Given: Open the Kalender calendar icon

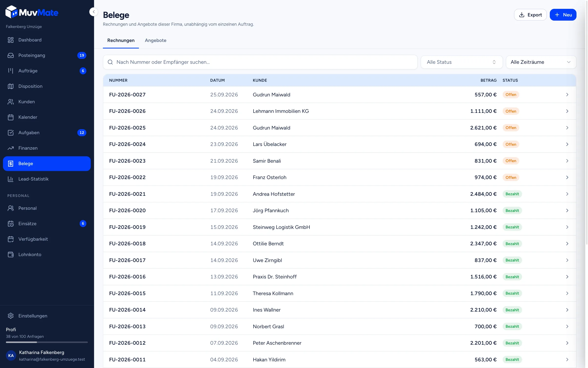Looking at the screenshot, I should [x=11, y=117].
